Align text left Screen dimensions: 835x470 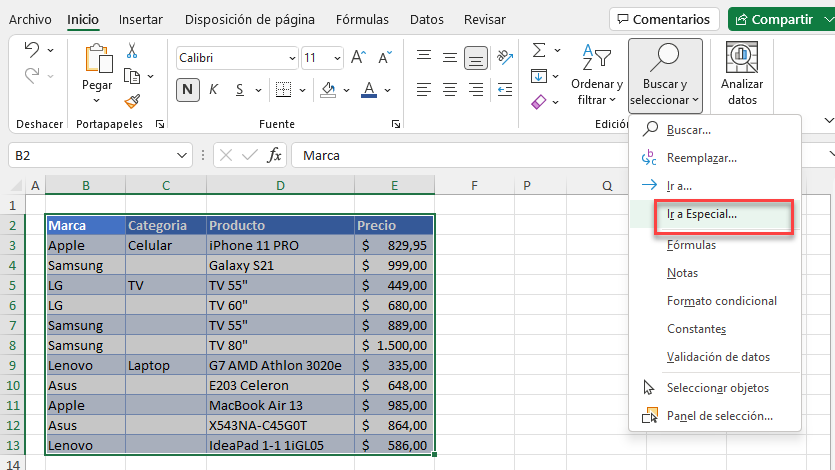coord(424,89)
